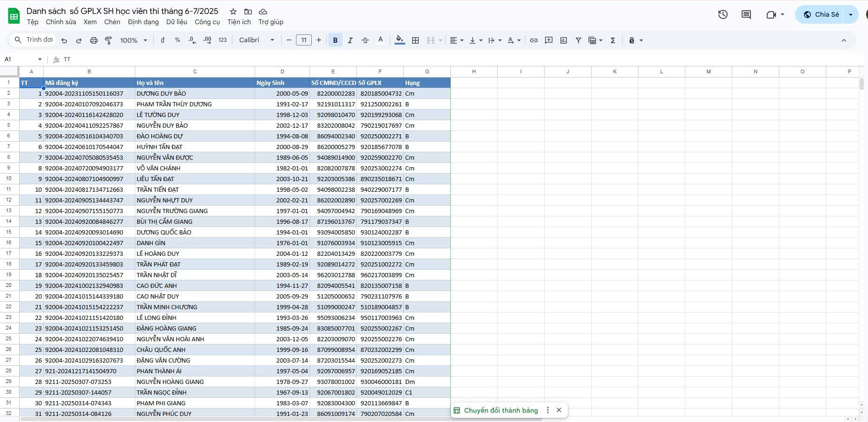Click the font size field
This screenshot has width=868, height=422.
(x=304, y=40)
